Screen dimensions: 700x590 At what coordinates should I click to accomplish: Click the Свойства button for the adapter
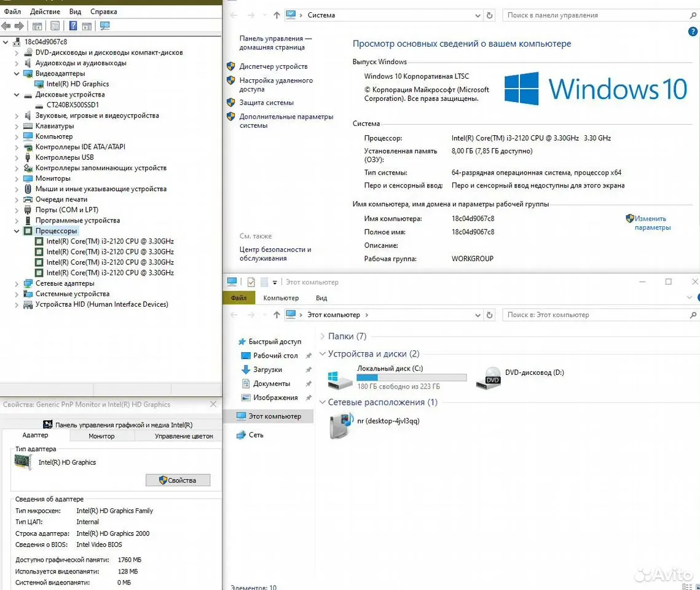click(178, 480)
